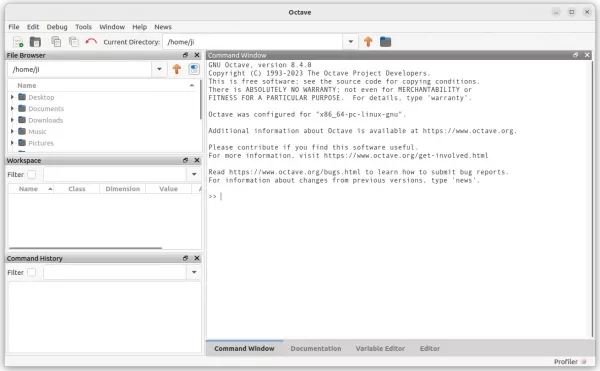Click the Workspace horizontal scrollbar

click(85, 248)
